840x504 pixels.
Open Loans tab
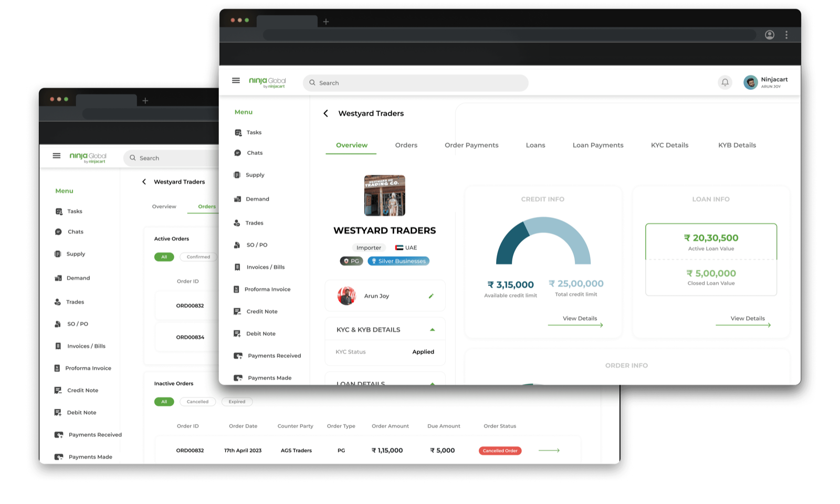[535, 145]
